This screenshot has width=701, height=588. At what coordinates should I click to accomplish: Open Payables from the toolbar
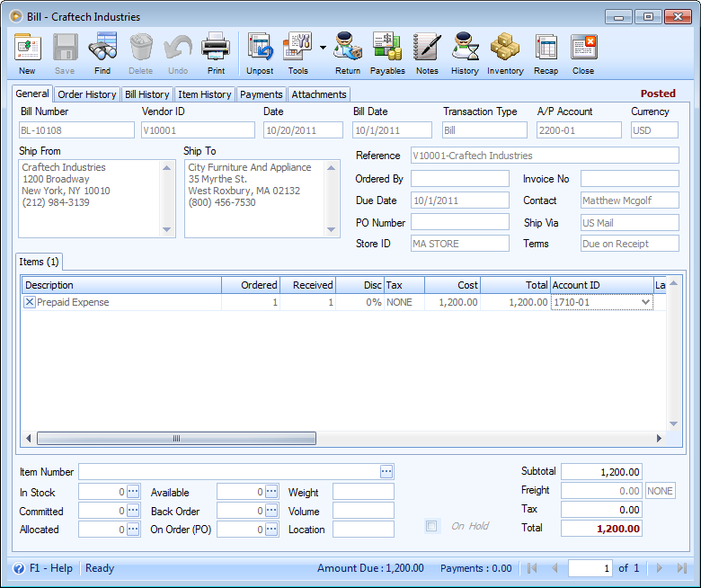[387, 47]
